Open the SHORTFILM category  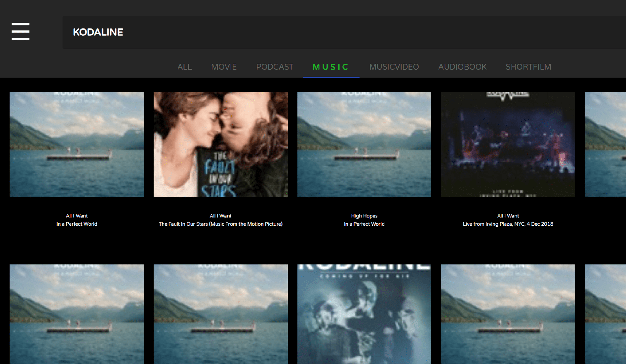point(528,67)
